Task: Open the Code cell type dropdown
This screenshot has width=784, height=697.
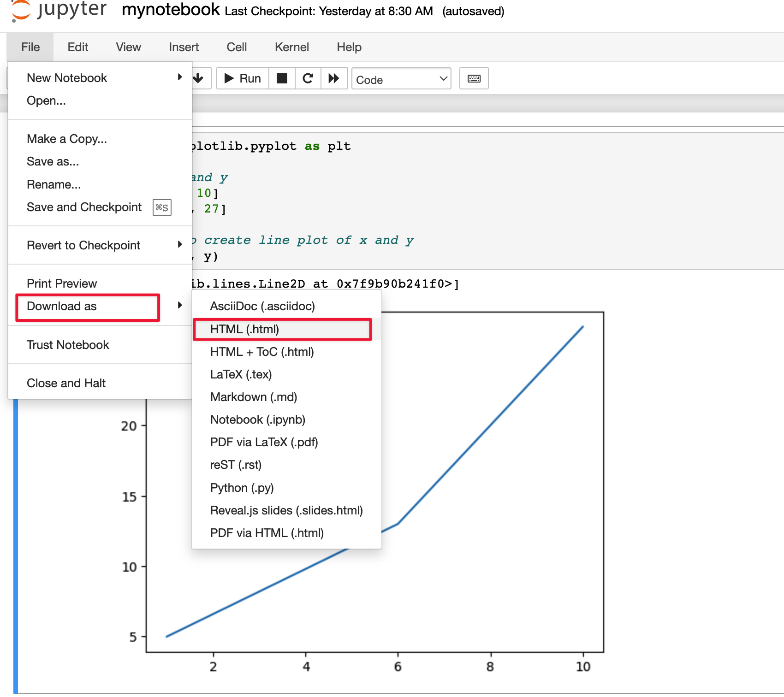Action: coord(401,79)
